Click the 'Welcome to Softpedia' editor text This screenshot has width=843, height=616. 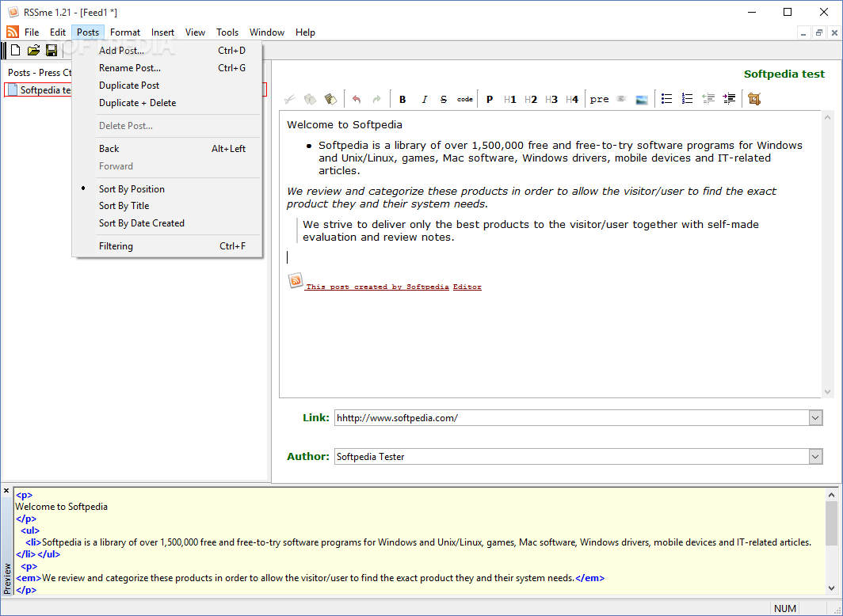click(345, 124)
